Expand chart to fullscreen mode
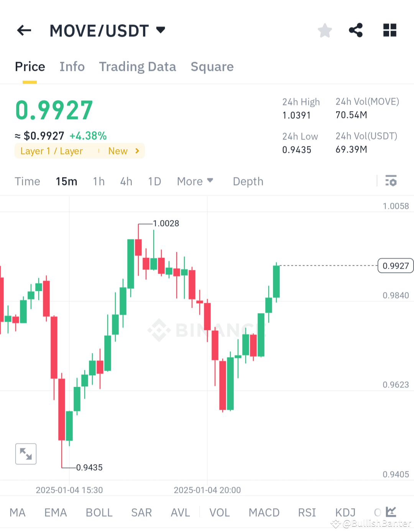Viewport: 414px width, 532px height. (x=26, y=454)
